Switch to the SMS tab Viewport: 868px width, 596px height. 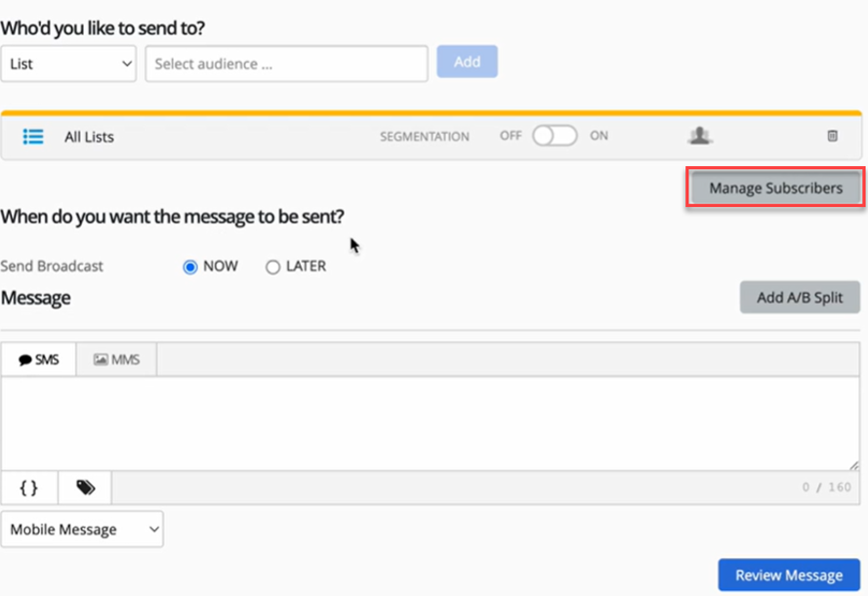(38, 359)
